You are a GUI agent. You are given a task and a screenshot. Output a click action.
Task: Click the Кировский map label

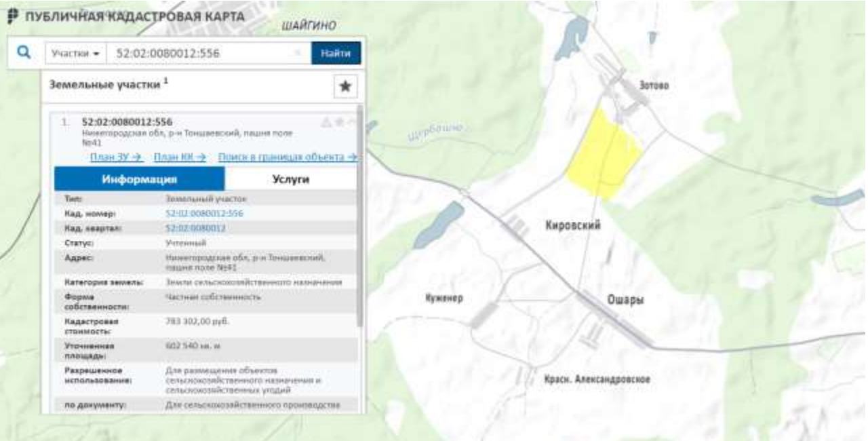(x=573, y=226)
